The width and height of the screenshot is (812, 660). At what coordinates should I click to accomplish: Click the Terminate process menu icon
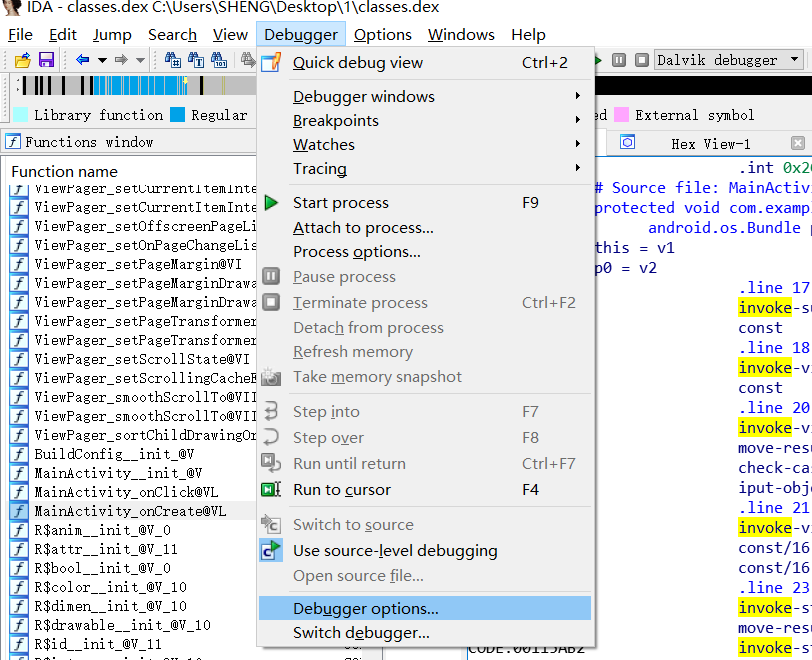point(271,302)
